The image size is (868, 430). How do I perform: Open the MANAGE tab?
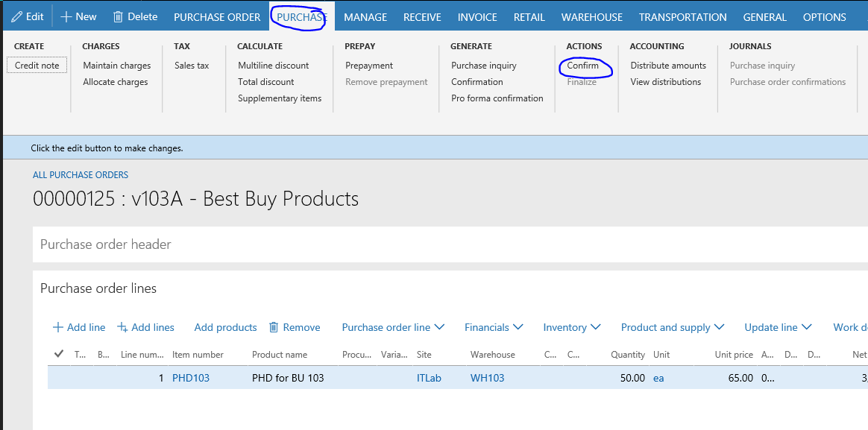365,17
